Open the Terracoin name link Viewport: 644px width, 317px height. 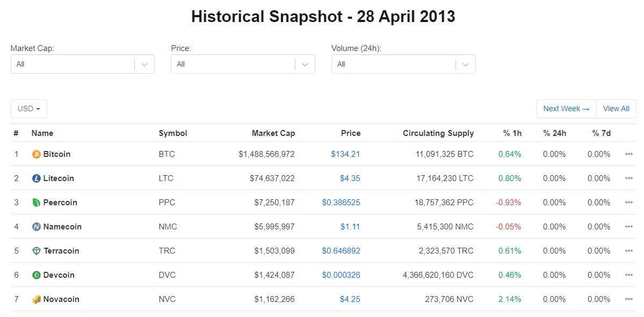pyautogui.click(x=61, y=251)
